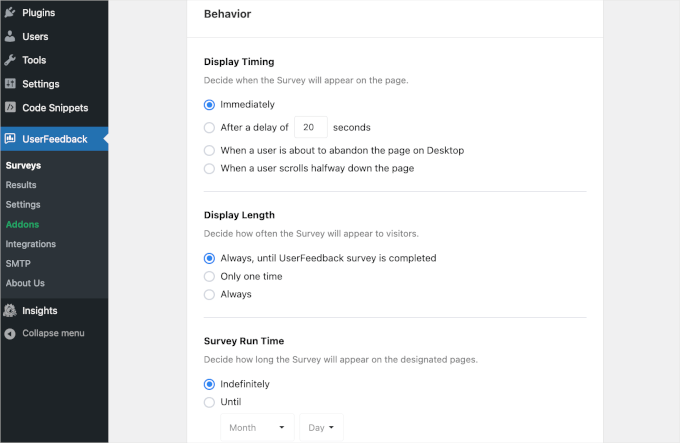This screenshot has height=443, width=680.
Task: Click the Insights icon in sidebar
Action: tap(10, 311)
